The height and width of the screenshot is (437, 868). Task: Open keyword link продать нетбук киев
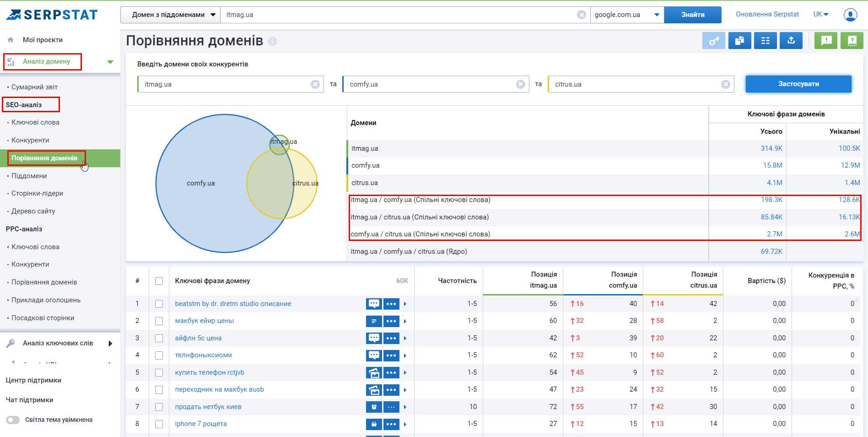click(208, 407)
